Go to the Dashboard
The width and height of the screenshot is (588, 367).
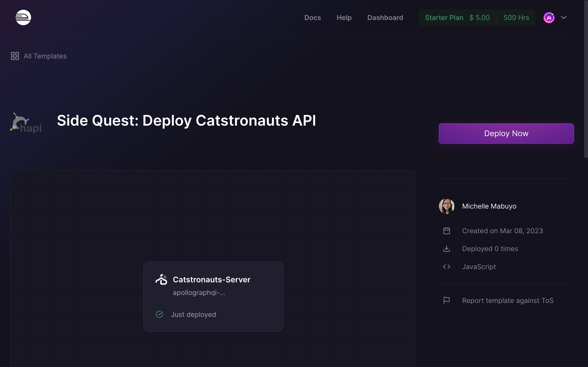[385, 17]
